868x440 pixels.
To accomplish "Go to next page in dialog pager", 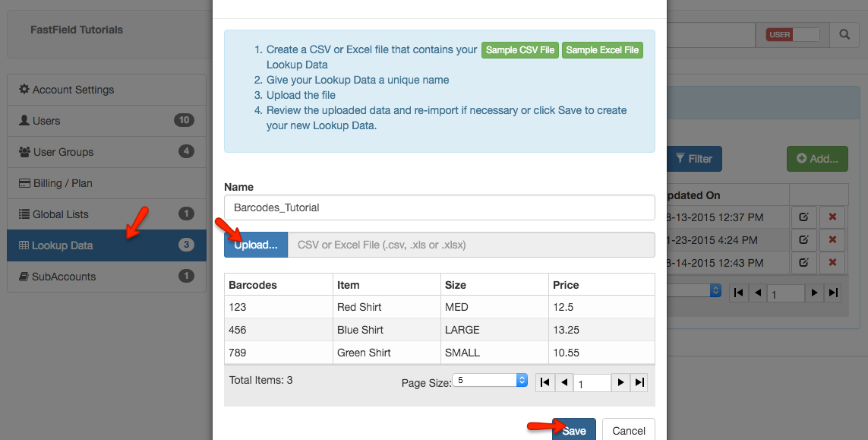I will pyautogui.click(x=621, y=383).
